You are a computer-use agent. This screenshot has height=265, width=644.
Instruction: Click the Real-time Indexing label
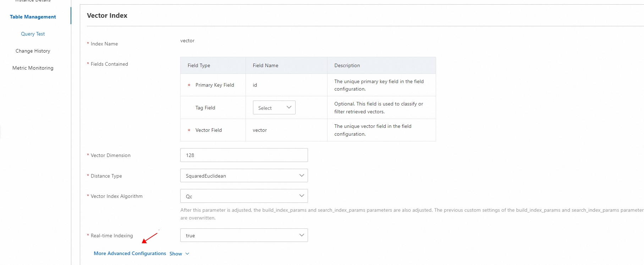(x=112, y=236)
